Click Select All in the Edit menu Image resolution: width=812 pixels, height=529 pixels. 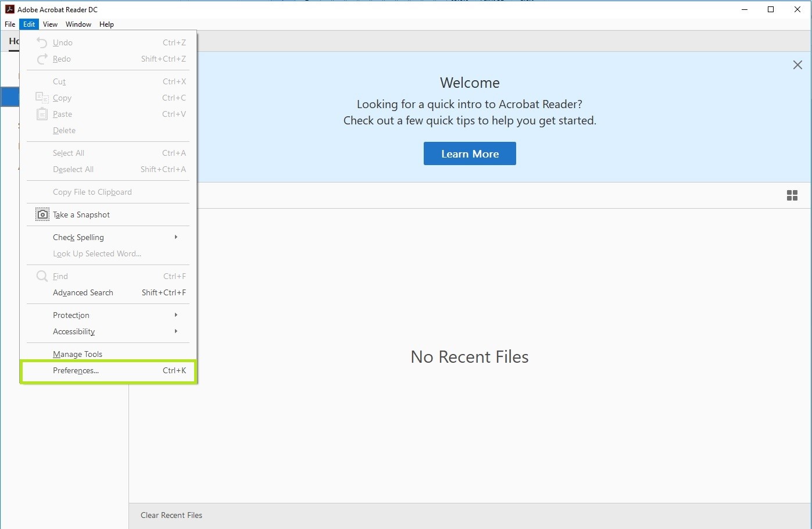click(108, 153)
